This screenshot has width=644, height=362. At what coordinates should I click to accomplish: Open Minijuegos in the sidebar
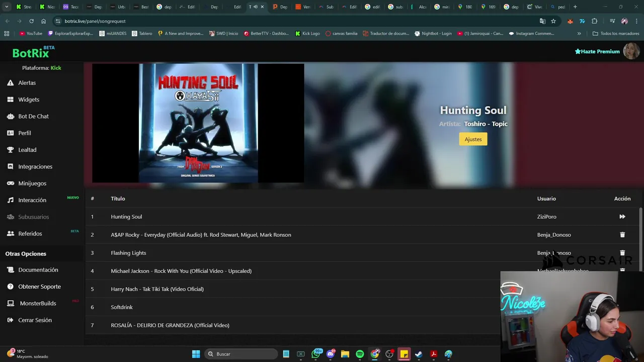(x=32, y=183)
